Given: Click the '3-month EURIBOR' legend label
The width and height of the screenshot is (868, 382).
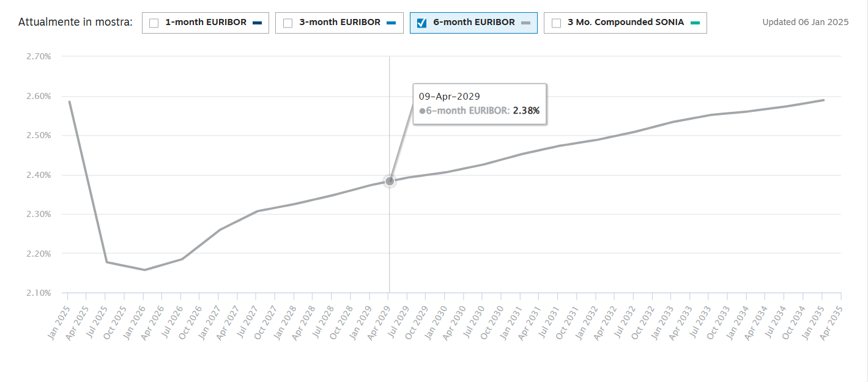Looking at the screenshot, I should point(340,23).
